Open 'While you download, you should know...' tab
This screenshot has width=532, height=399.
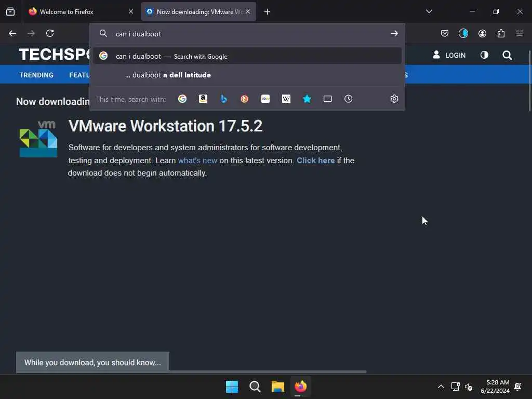pos(92,362)
